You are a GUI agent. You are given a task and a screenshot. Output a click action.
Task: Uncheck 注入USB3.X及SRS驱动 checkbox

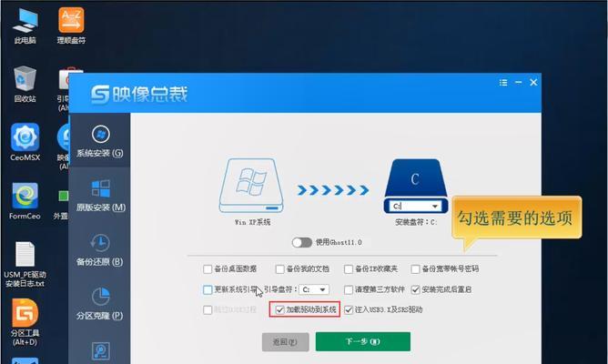(349, 309)
